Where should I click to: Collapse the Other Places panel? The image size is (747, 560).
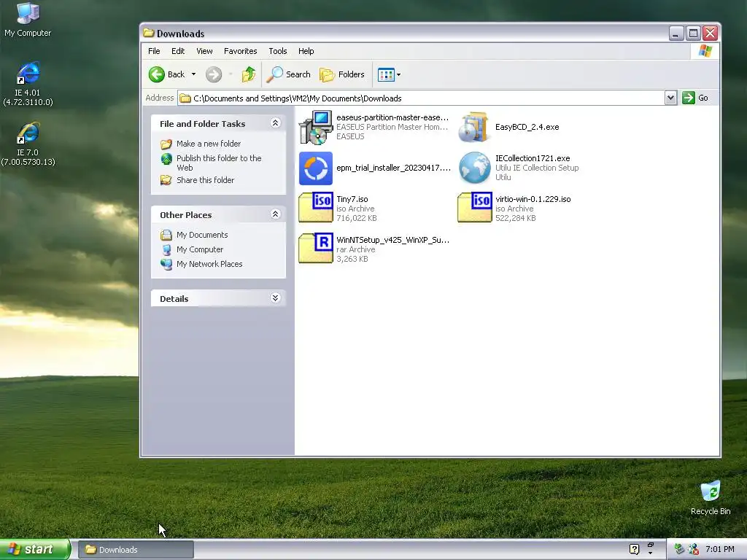275,214
